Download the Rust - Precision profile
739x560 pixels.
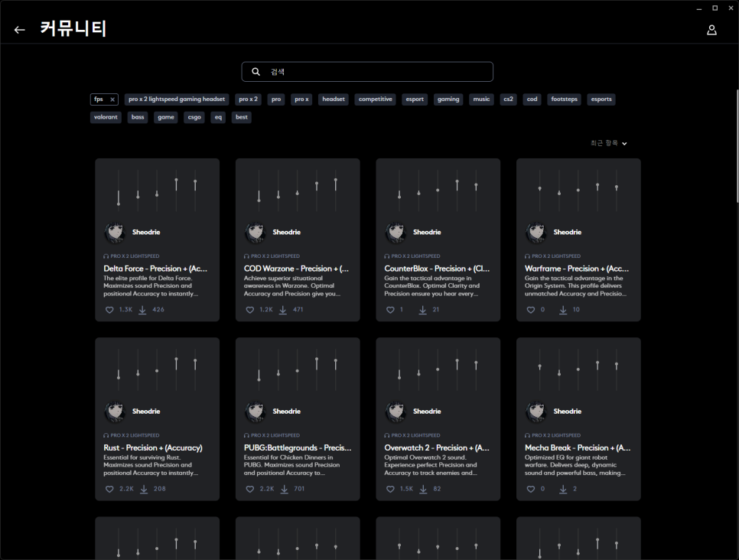[142, 489]
